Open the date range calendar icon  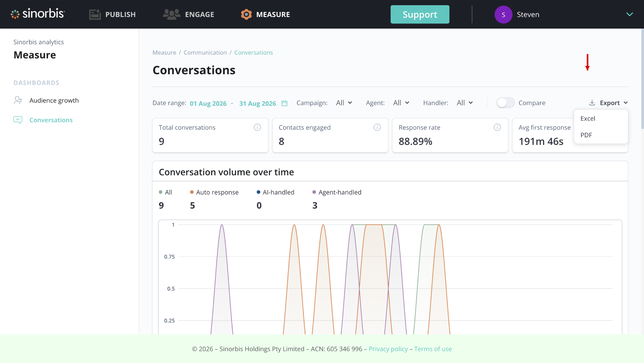click(284, 103)
